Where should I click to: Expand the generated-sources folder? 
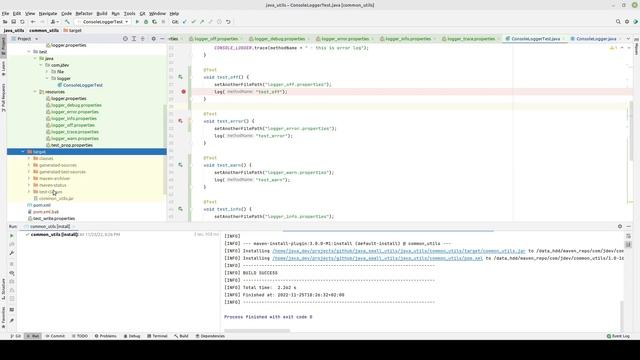point(29,165)
